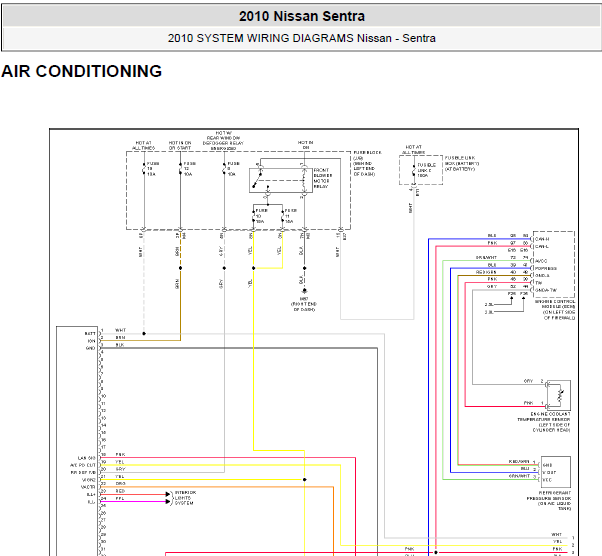Viewport: 602px width, 556px height.
Task: Click the "2010 Nissan Sentra" title heading
Action: pos(302,16)
